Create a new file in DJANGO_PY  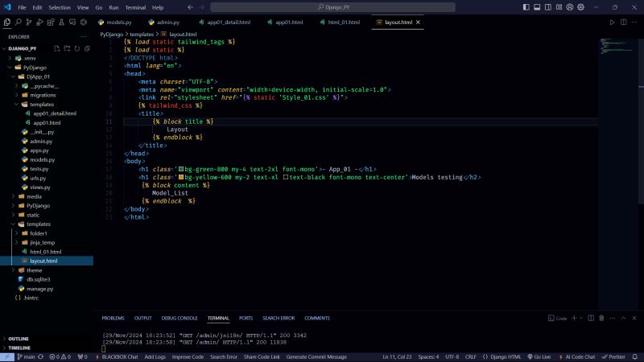[56, 48]
